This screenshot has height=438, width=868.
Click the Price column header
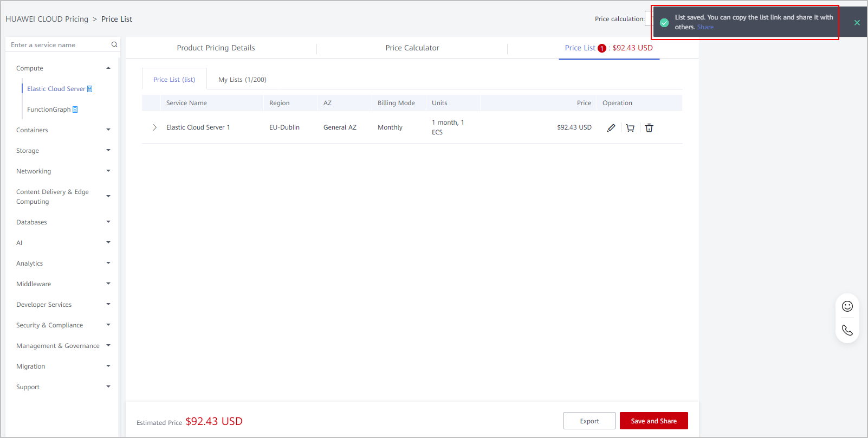point(584,103)
